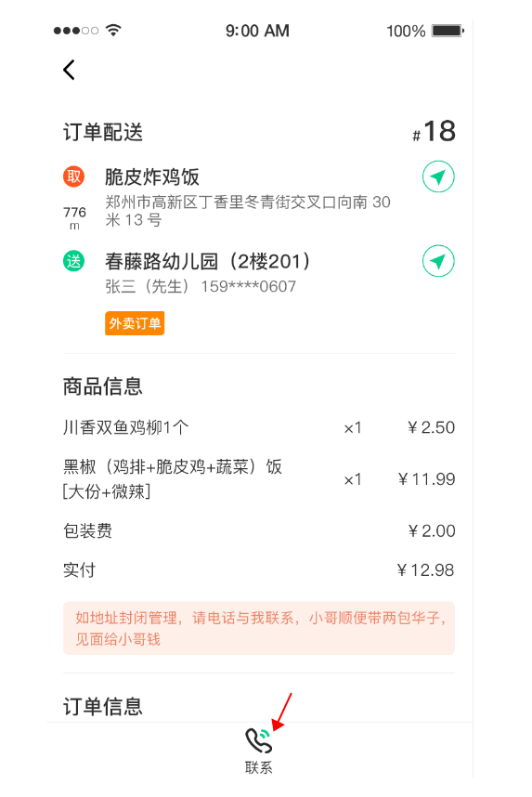This screenshot has width=532, height=797.
Task: Open navigation to 脆皮炸鸡饭 pickup location
Action: point(438,176)
